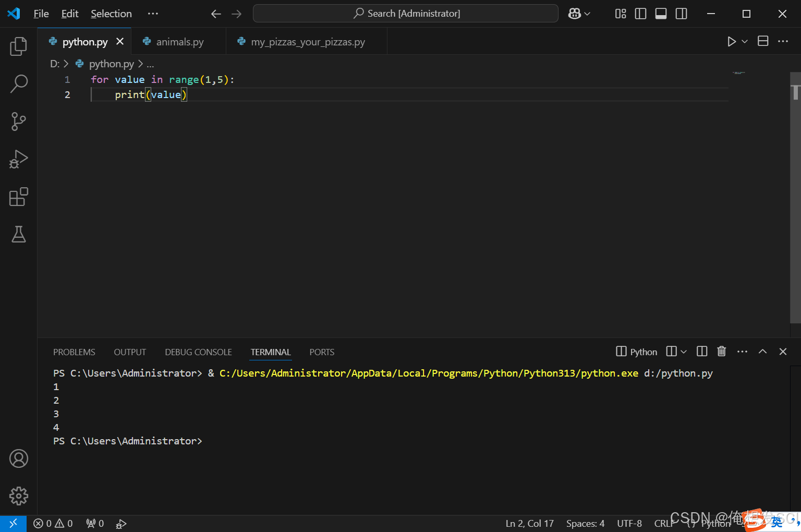Click the D: breadcrumb segment
Image resolution: width=801 pixels, height=532 pixels.
click(x=55, y=64)
